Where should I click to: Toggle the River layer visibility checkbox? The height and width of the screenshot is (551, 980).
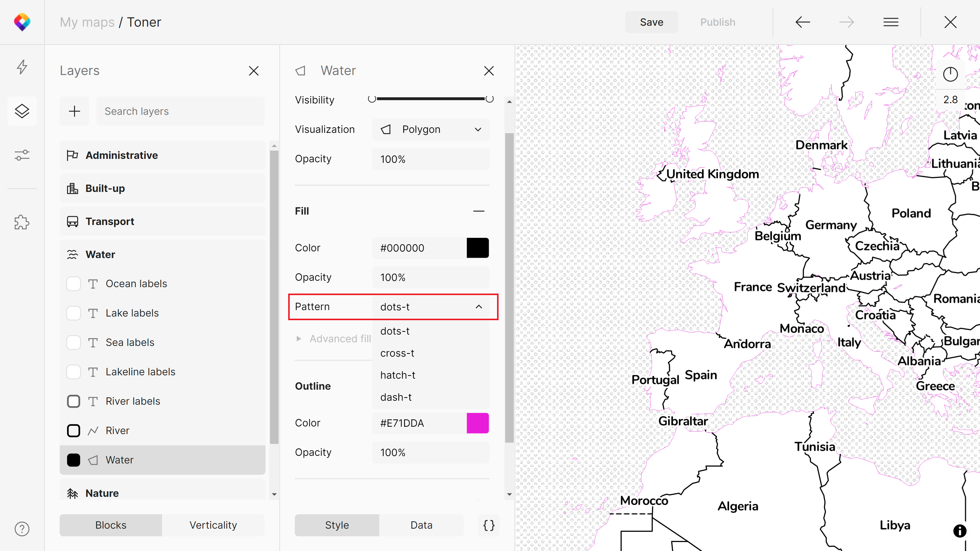tap(73, 430)
